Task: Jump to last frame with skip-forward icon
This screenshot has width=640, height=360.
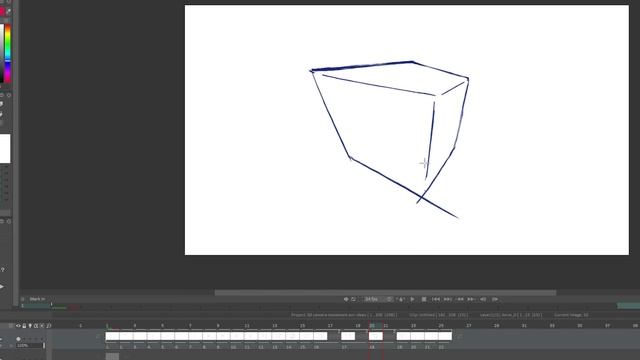Action: coord(448,299)
